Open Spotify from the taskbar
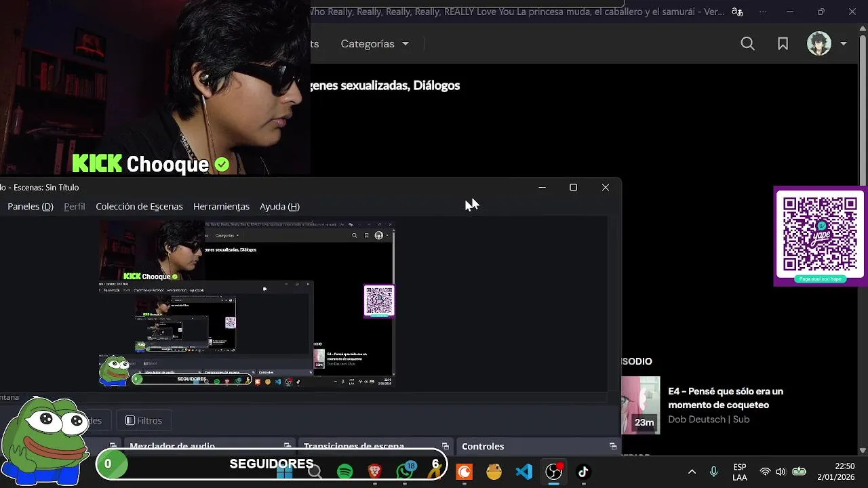 (x=344, y=472)
